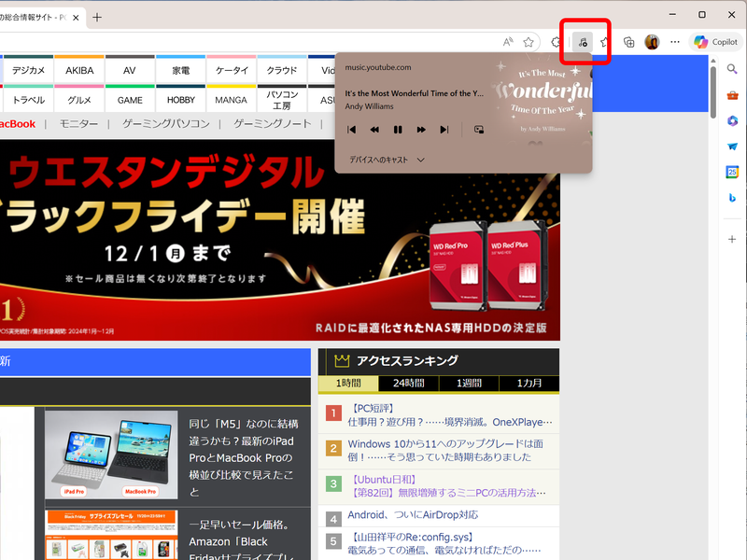747x560 pixels.
Task: Select the トラベル navigation tab
Action: pyautogui.click(x=28, y=100)
